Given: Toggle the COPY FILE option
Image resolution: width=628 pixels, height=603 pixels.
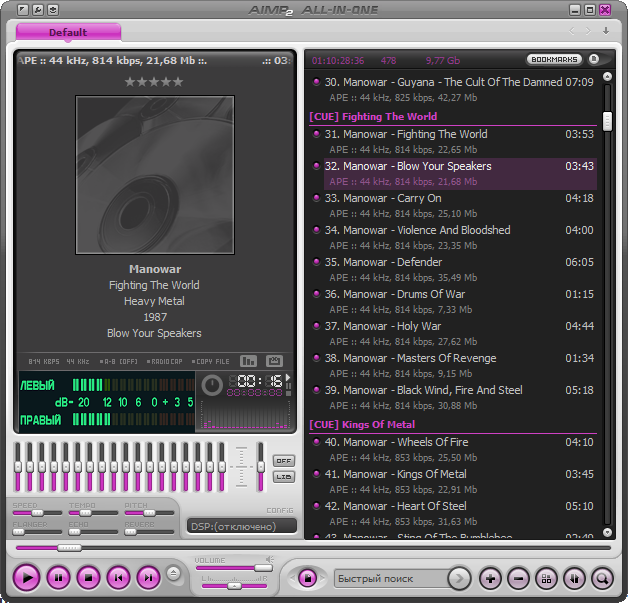Looking at the screenshot, I should pyautogui.click(x=211, y=362).
